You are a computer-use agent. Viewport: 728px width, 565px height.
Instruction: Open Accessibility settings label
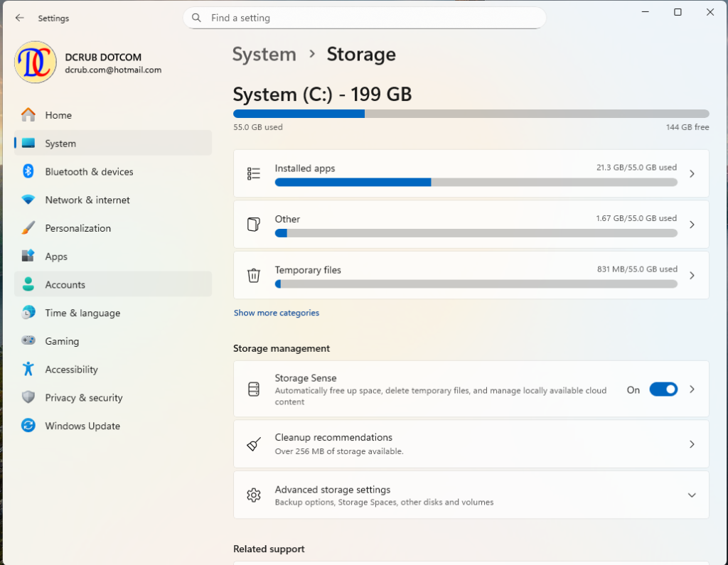pos(72,370)
